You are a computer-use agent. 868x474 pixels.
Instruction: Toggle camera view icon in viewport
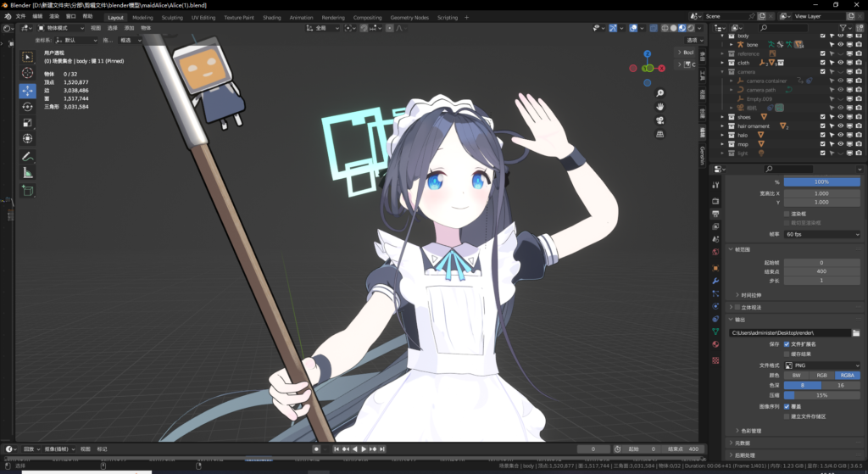pyautogui.click(x=659, y=120)
